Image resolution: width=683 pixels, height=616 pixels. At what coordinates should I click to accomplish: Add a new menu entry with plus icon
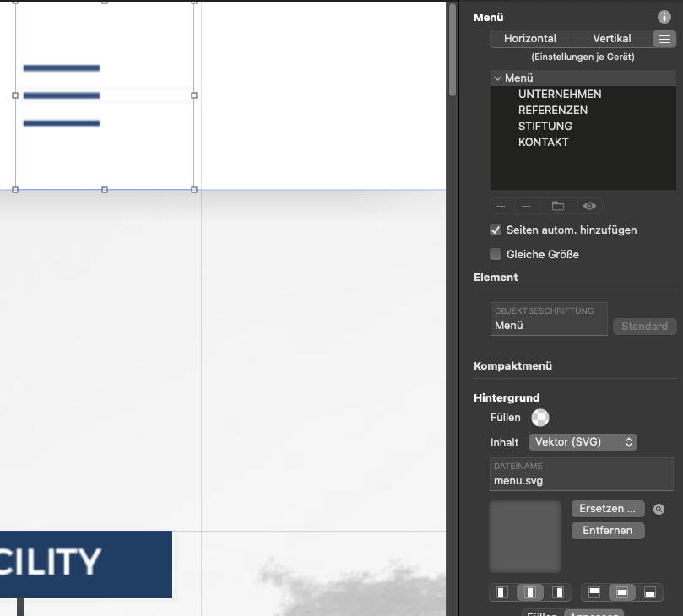[x=501, y=206]
